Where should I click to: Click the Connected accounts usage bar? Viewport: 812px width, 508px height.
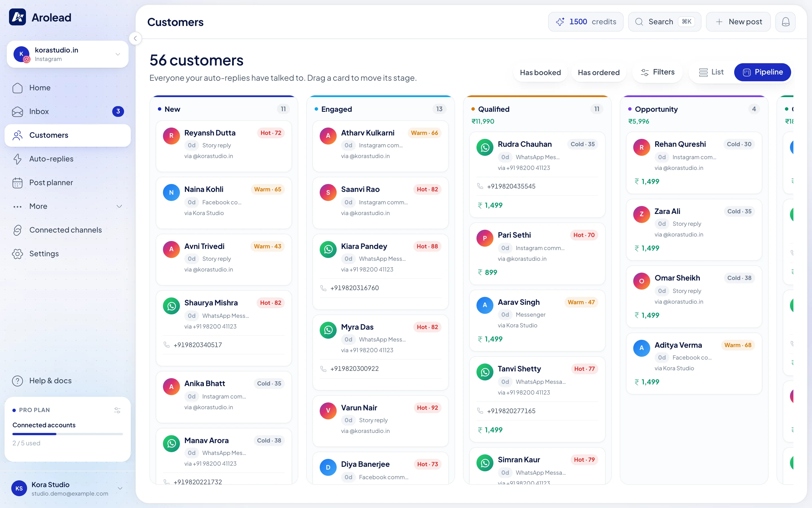tap(67, 434)
